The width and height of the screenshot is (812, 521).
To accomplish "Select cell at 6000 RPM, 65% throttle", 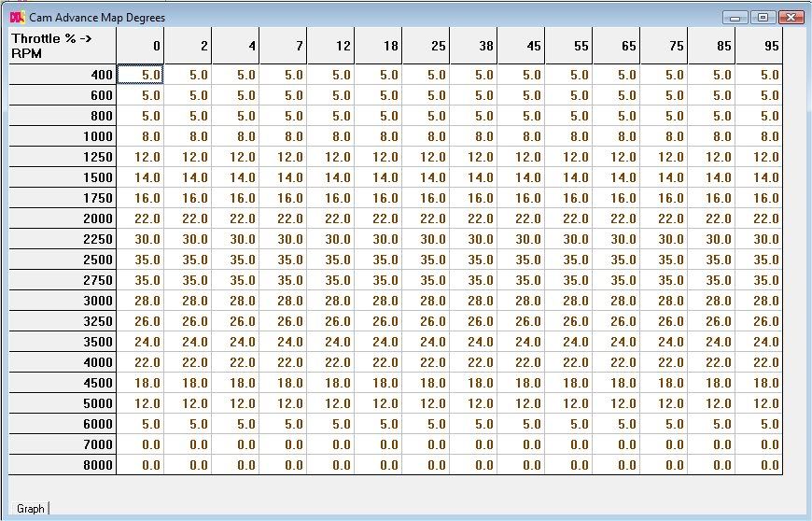I will click(616, 424).
